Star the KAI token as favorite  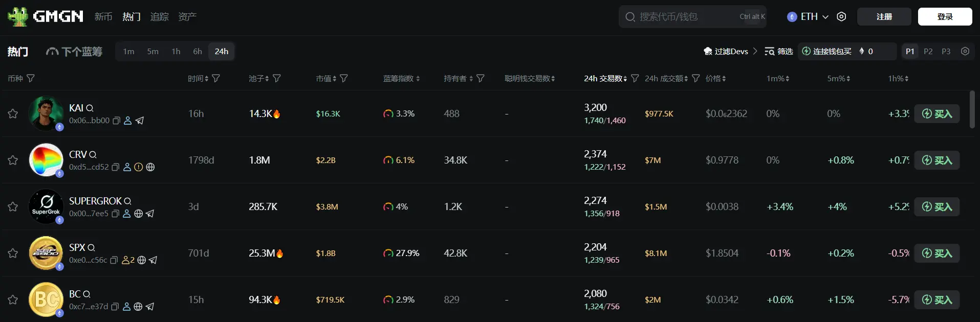(x=13, y=113)
